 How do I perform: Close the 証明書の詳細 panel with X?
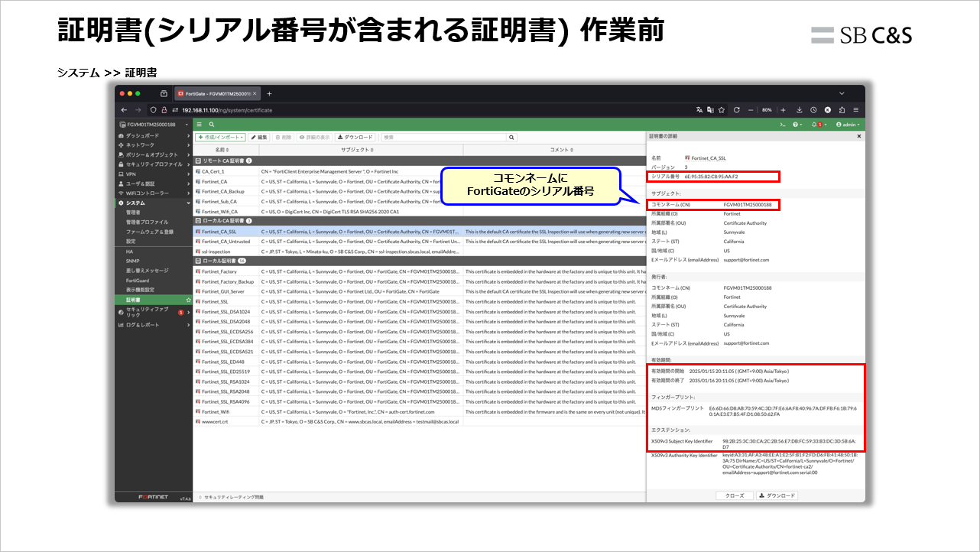[858, 135]
